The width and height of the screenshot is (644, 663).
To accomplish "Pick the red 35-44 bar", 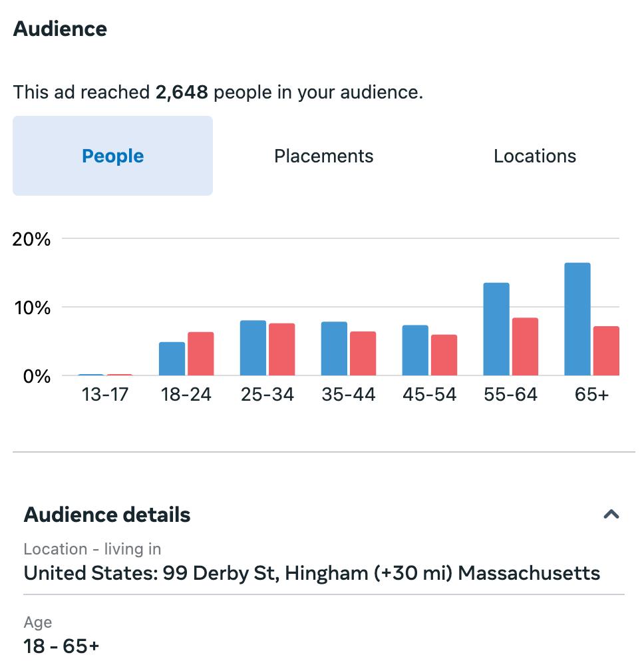I will (x=363, y=353).
